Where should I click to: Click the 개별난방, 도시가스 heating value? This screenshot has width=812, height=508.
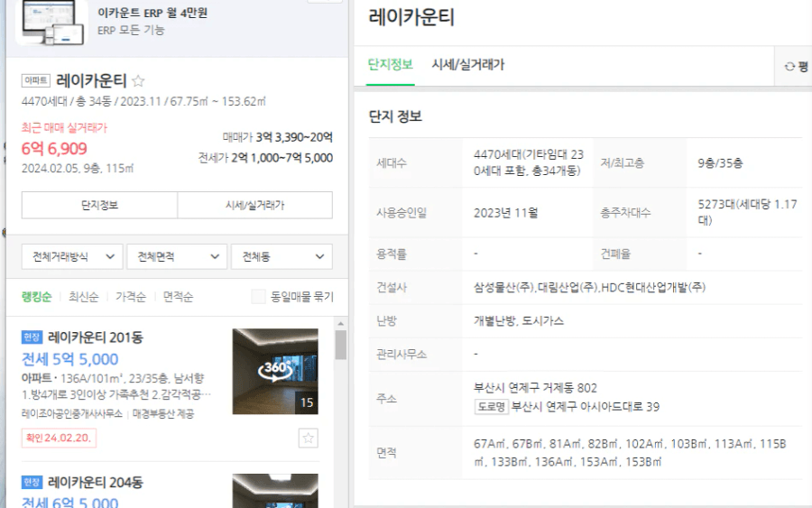(519, 321)
